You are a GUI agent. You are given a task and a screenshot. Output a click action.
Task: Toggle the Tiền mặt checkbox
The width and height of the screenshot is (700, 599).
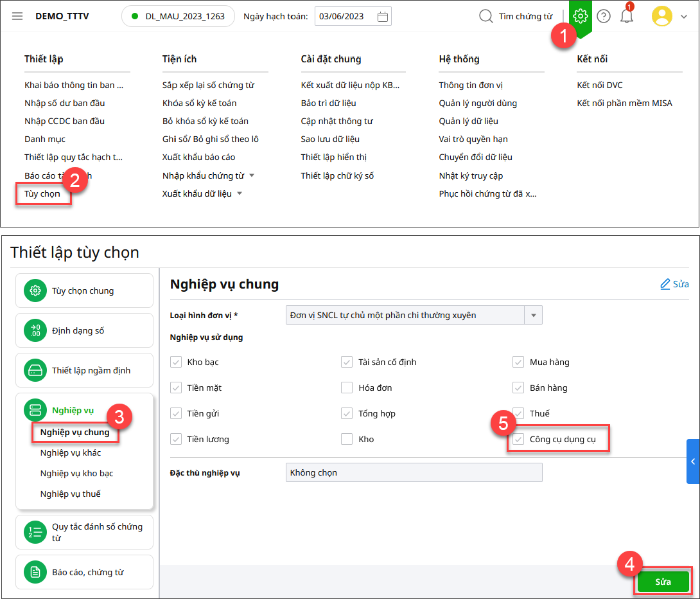pos(176,388)
